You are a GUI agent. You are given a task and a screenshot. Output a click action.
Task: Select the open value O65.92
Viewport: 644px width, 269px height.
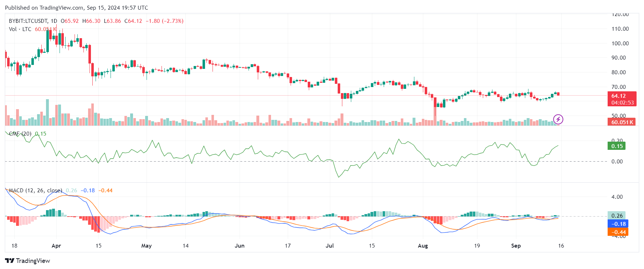(70, 21)
